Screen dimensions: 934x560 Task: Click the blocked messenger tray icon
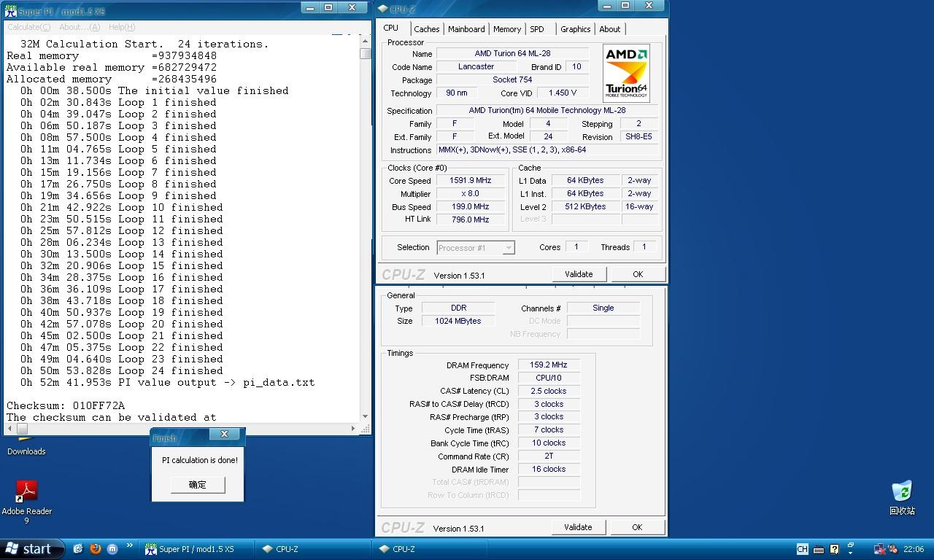(x=892, y=549)
